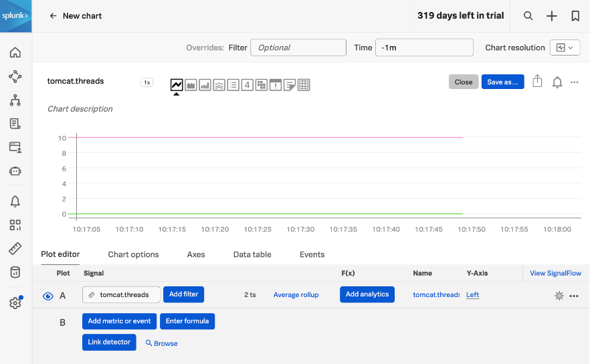The height and width of the screenshot is (364, 590).
Task: Open Average rollup options
Action: [x=296, y=295]
